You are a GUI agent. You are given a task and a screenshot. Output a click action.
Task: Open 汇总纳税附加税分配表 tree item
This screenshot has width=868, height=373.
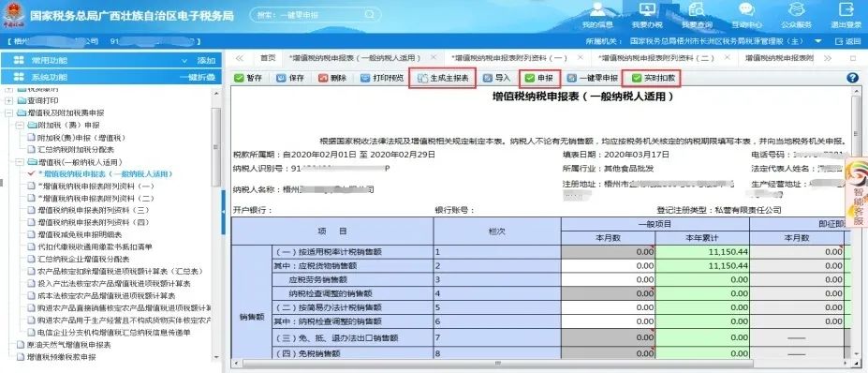click(75, 150)
